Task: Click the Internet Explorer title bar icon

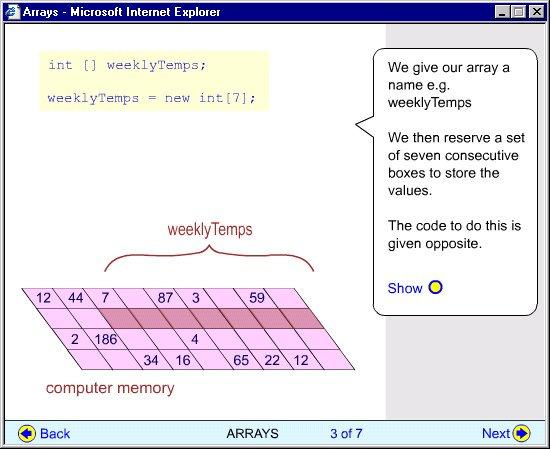Action: pyautogui.click(x=13, y=12)
